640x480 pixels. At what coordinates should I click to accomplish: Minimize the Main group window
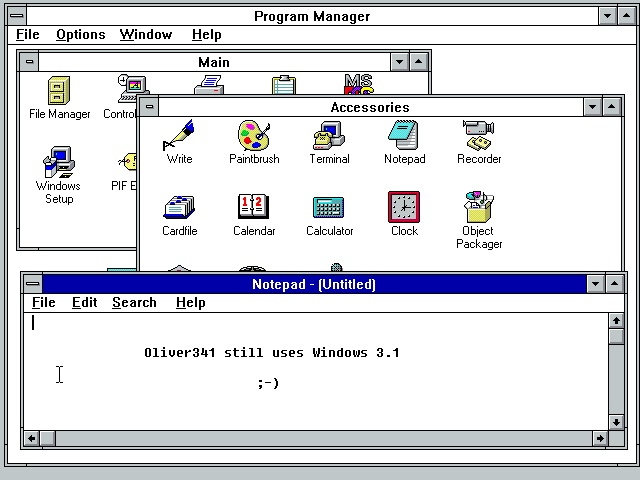point(399,62)
